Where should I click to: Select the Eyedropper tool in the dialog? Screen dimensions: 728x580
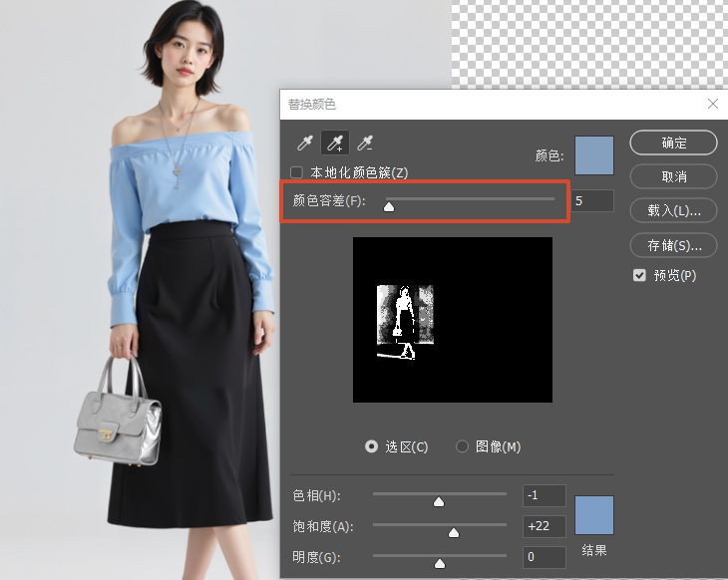pos(304,144)
